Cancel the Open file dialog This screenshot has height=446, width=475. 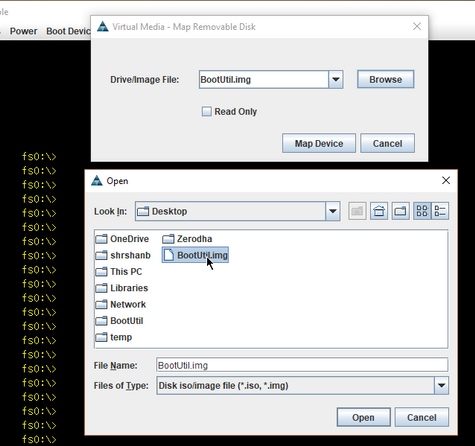point(422,417)
